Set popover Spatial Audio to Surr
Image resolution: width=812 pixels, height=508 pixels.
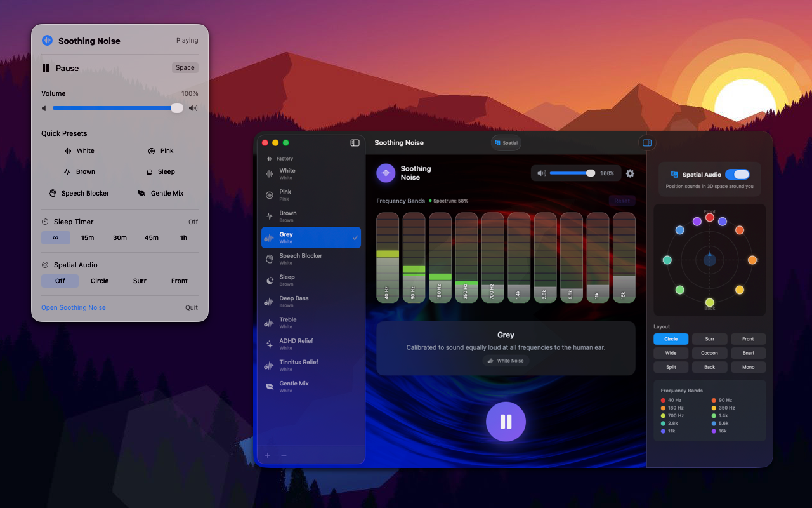(140, 281)
